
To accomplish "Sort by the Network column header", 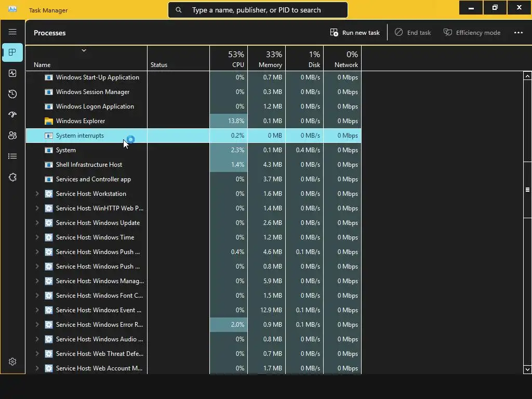I will [x=343, y=58].
